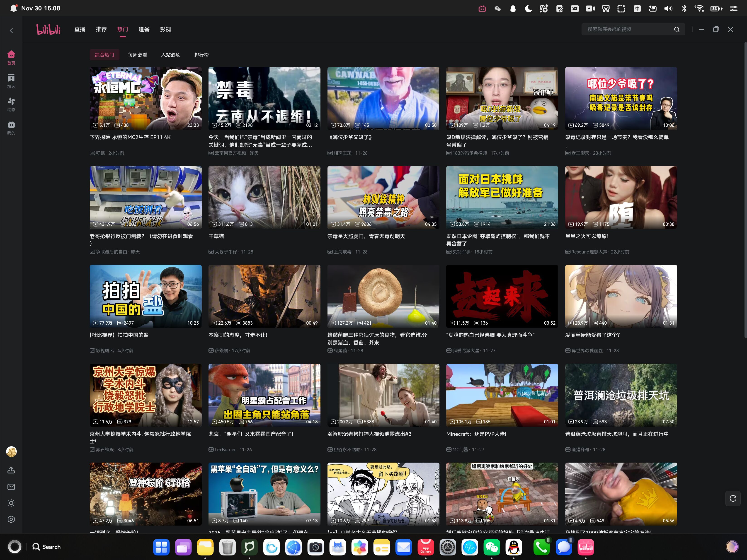Open the Wi-Fi status menu in the top bar
The width and height of the screenshot is (747, 560).
click(x=699, y=8)
